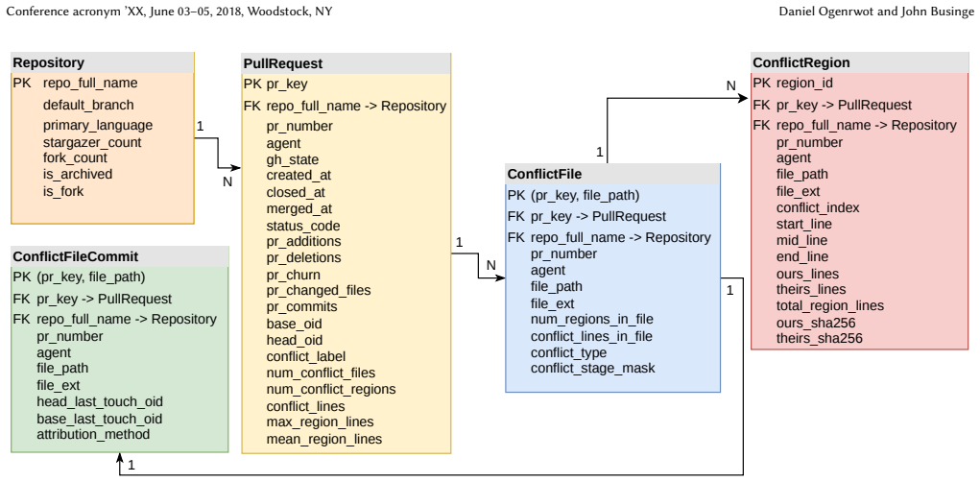Select the conflict_label field

coord(306,357)
